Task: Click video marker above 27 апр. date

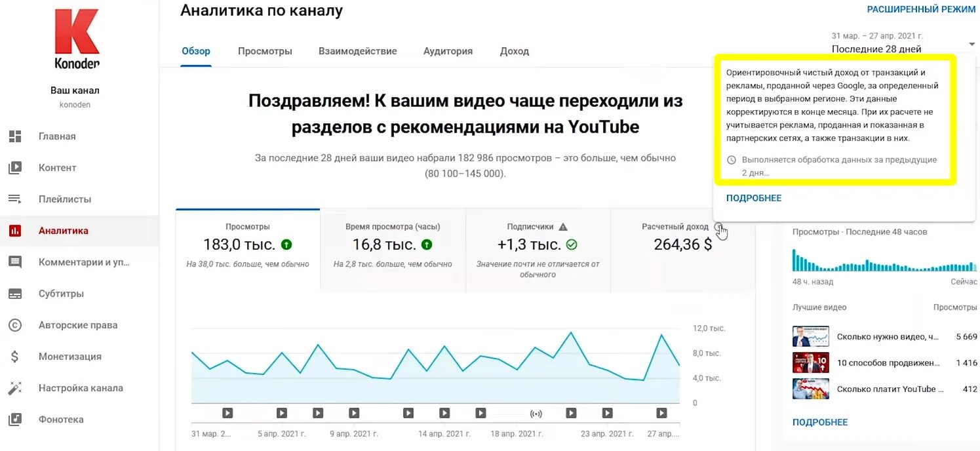Action: 661,413
